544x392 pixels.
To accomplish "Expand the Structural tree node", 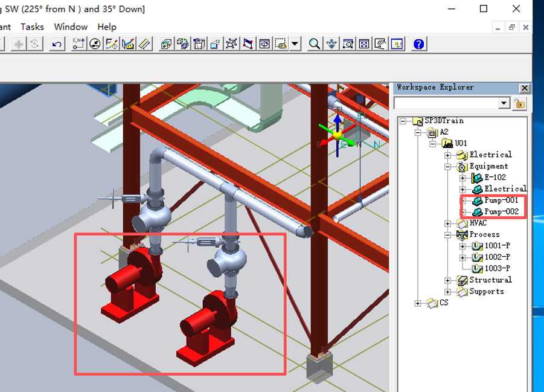I will [447, 280].
